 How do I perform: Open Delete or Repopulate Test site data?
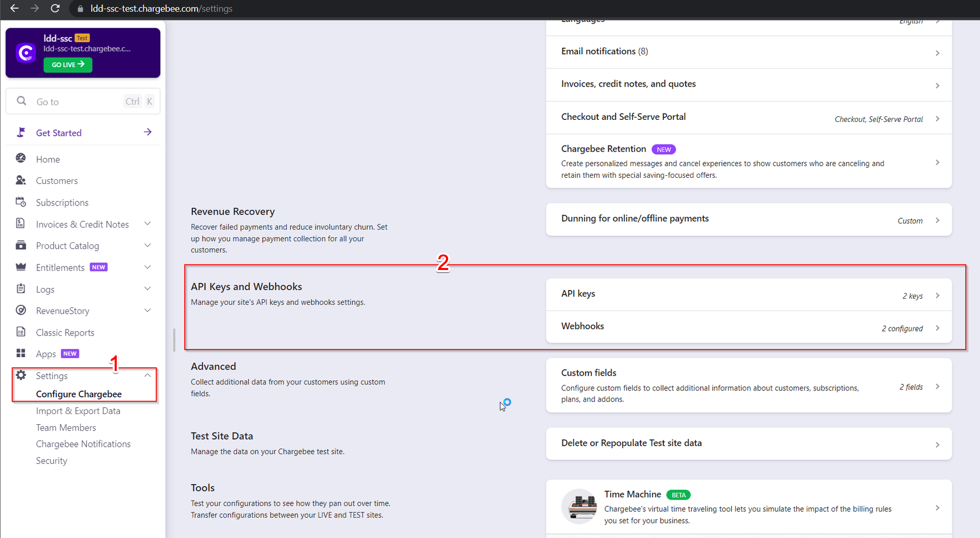coord(749,444)
